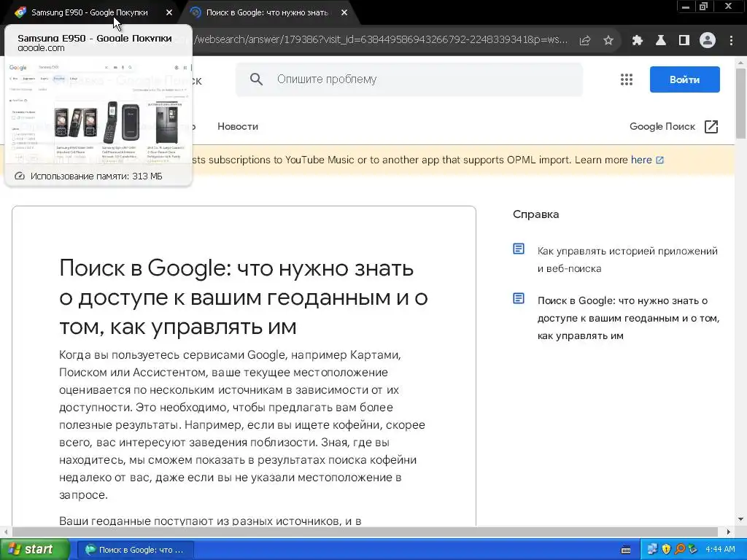Click the magnifier tray icon
747x560 pixels.
tap(680, 550)
